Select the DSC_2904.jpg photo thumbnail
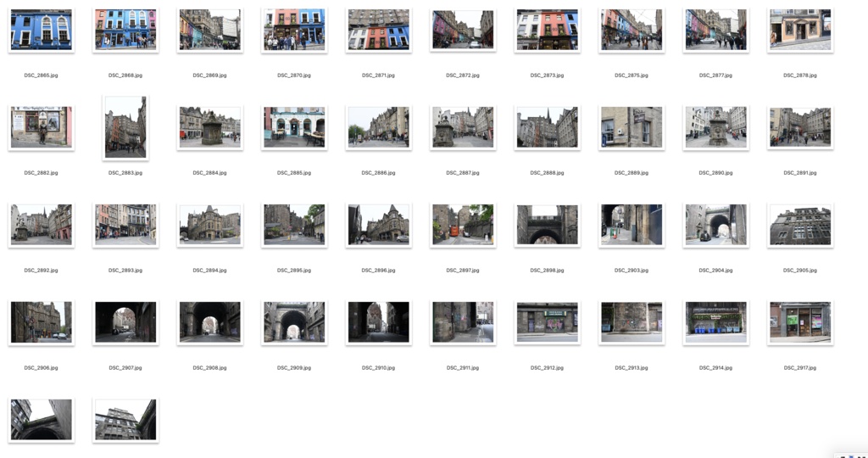Image resolution: width=868 pixels, height=458 pixels. [715, 225]
